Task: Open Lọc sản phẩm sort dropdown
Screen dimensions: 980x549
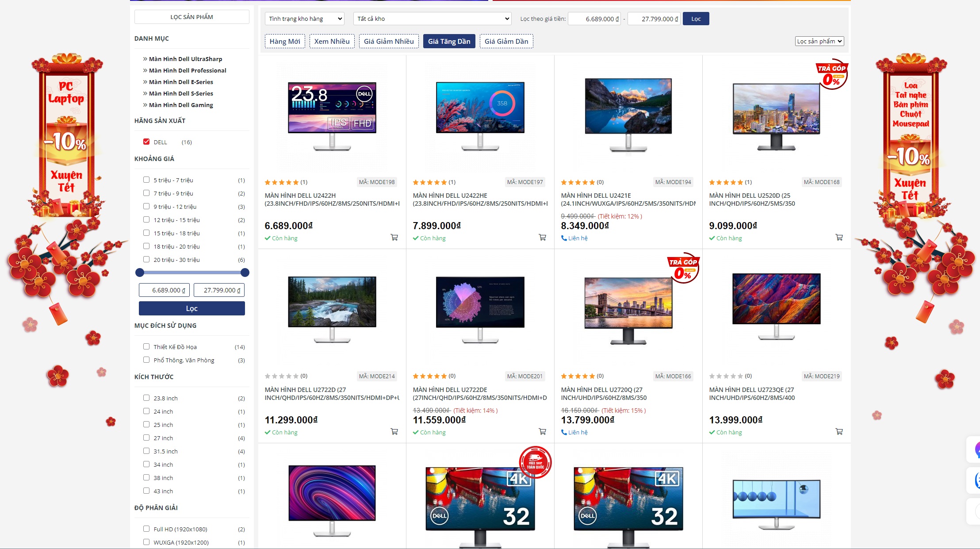Action: pyautogui.click(x=819, y=41)
